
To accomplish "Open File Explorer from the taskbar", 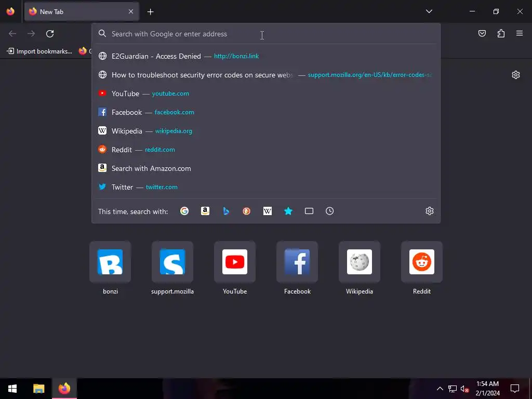I will click(x=38, y=389).
